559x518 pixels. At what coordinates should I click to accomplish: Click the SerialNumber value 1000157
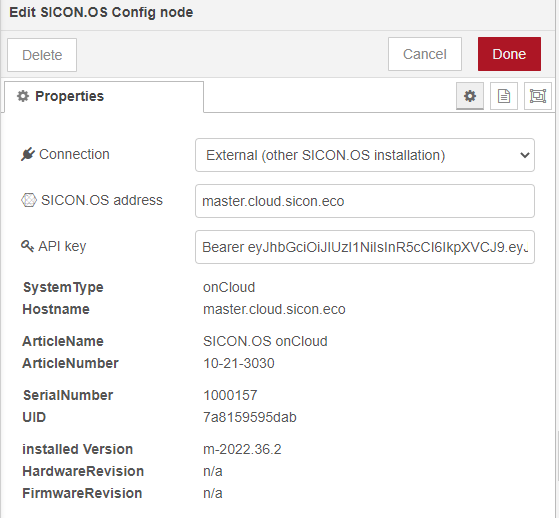230,395
